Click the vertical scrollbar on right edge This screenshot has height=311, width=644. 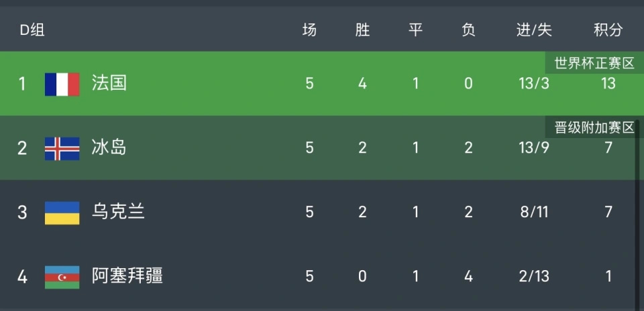click(x=638, y=214)
